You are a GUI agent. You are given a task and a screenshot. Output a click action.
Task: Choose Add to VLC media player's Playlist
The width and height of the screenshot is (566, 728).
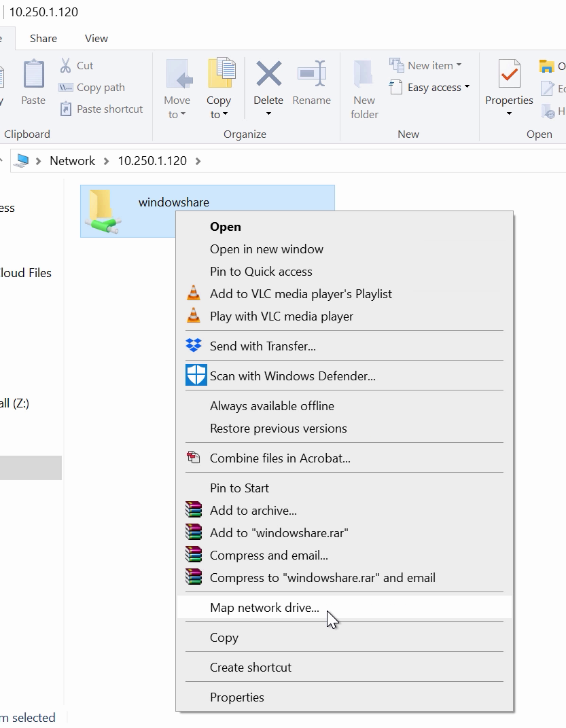(344, 294)
